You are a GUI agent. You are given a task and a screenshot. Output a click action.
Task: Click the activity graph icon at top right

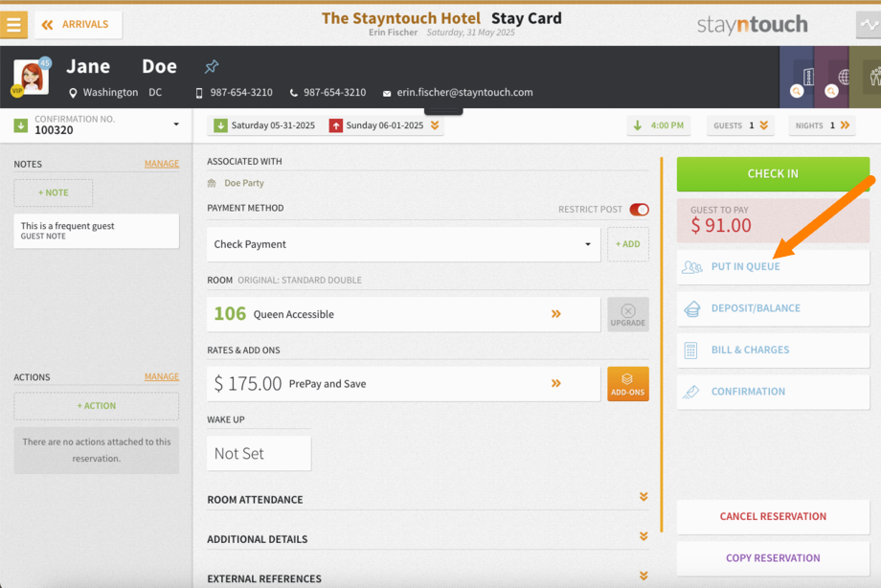(x=869, y=25)
